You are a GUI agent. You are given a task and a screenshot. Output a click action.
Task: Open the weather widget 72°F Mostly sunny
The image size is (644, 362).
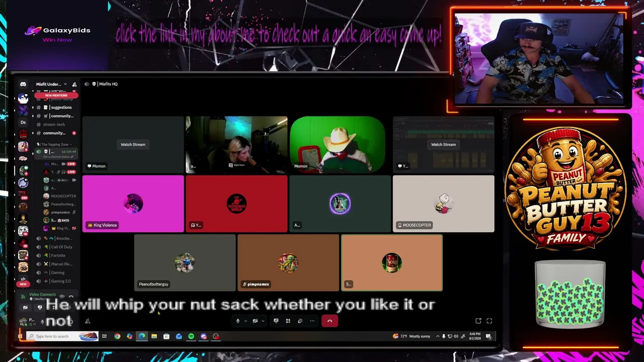click(413, 336)
